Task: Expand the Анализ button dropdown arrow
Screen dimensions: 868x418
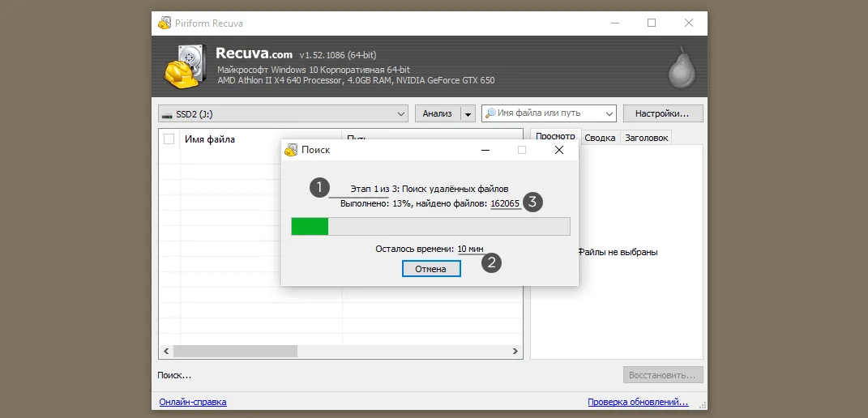Action: (x=468, y=114)
